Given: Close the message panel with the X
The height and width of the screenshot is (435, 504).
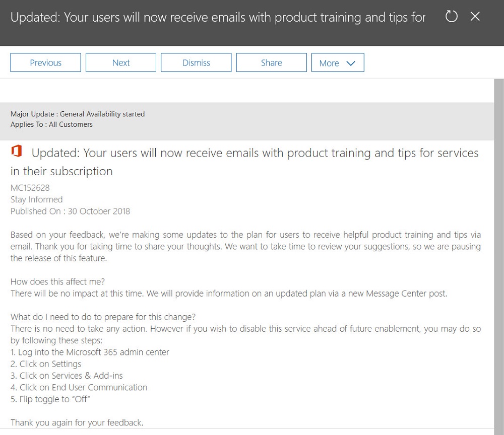Looking at the screenshot, I should click(475, 17).
